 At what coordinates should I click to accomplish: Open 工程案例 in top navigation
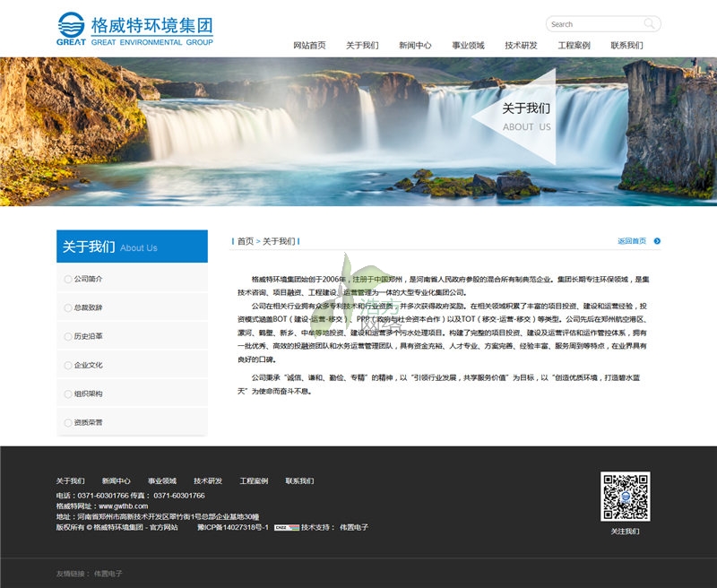coord(574,45)
